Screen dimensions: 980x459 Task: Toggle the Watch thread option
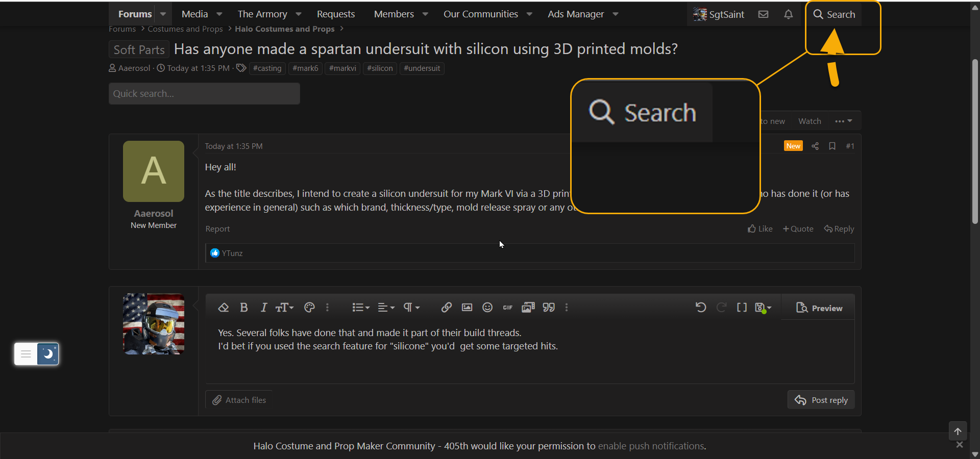(x=810, y=121)
